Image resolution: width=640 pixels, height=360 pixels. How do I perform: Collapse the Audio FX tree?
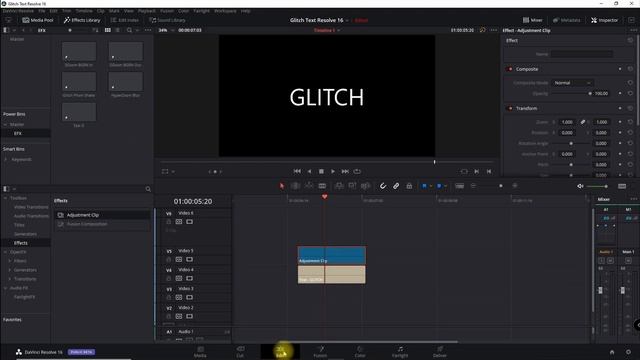pyautogui.click(x=6, y=288)
